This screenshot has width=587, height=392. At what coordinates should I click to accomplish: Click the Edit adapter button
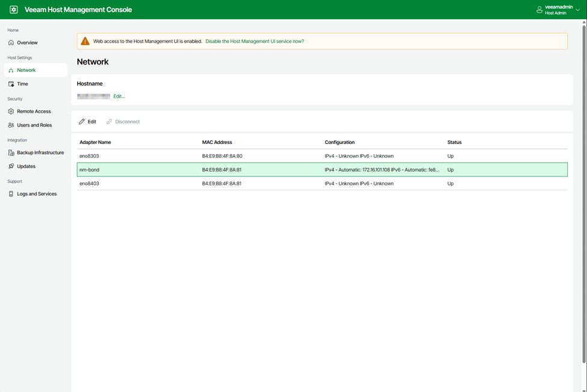(x=87, y=122)
